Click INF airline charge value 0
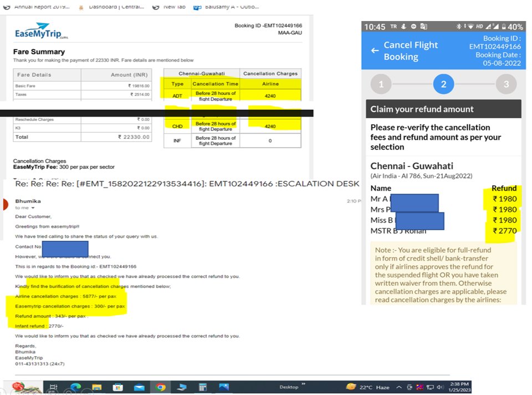The width and height of the screenshot is (532, 395). coord(270,140)
